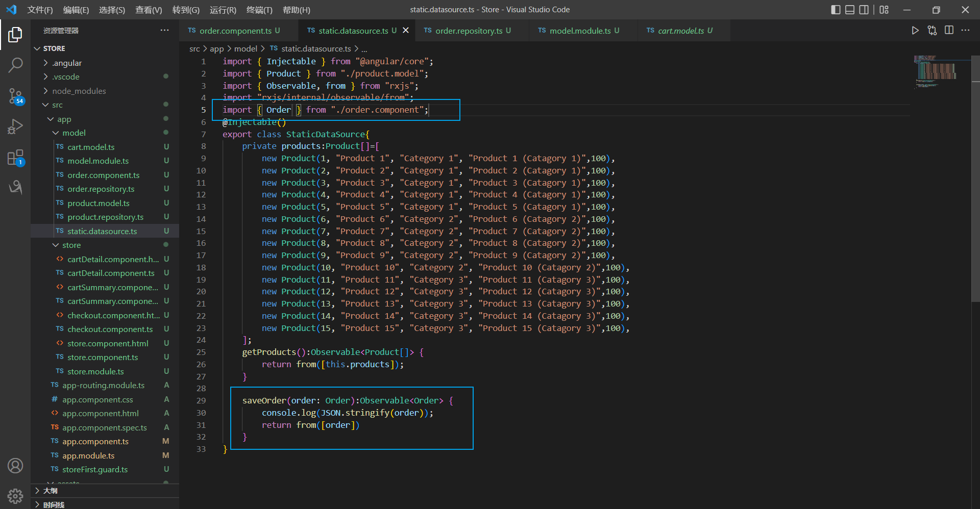Place cursor on saveOrder method name
The image size is (980, 509).
click(264, 400)
